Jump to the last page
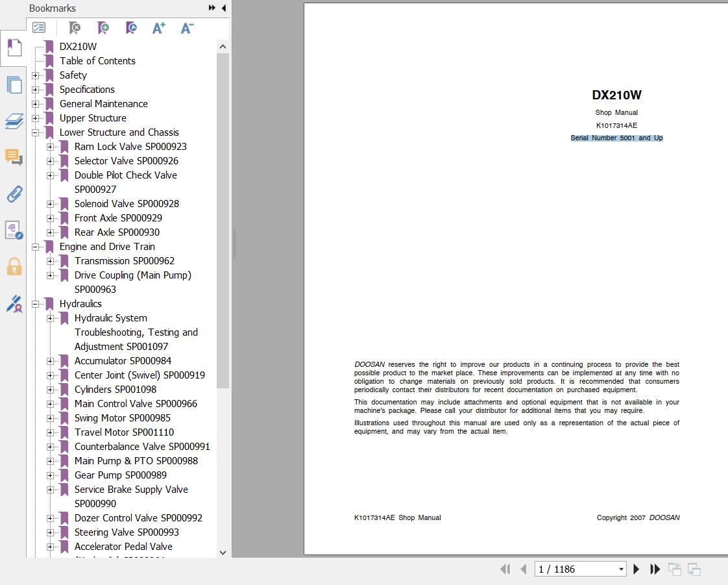 655,569
